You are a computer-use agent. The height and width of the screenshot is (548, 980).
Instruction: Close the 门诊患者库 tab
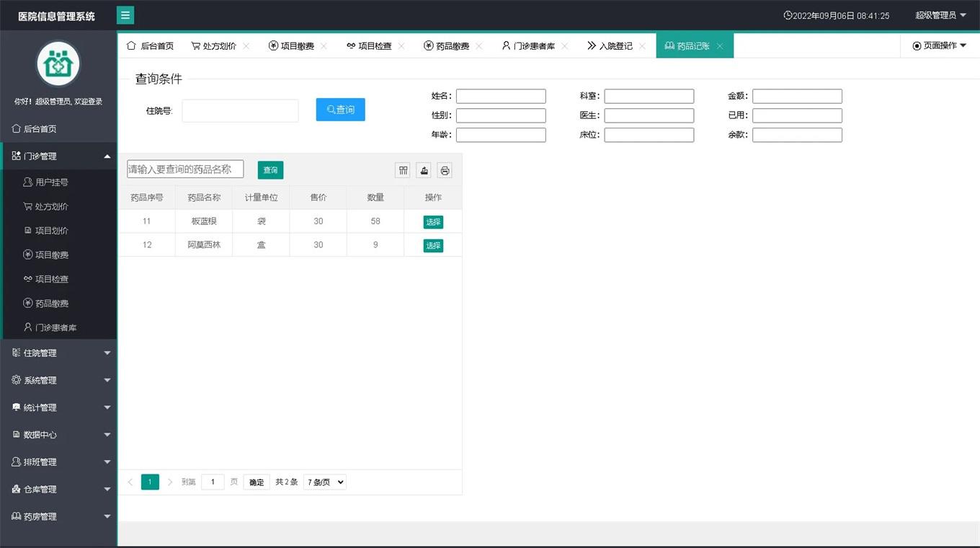565,46
